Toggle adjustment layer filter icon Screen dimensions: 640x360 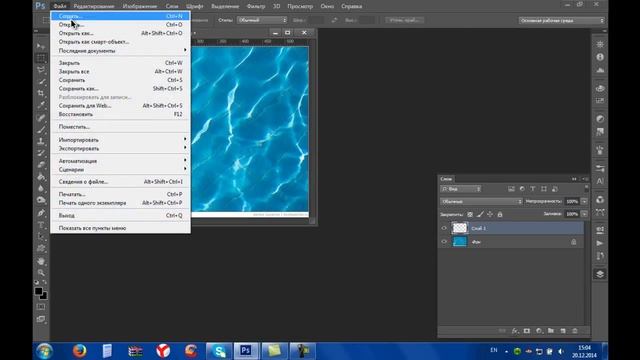[522, 189]
